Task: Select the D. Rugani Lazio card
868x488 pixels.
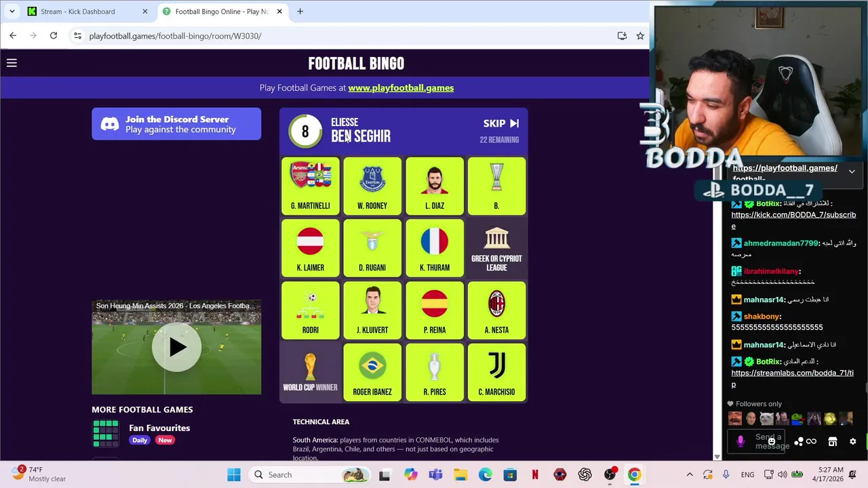Action: coord(372,248)
